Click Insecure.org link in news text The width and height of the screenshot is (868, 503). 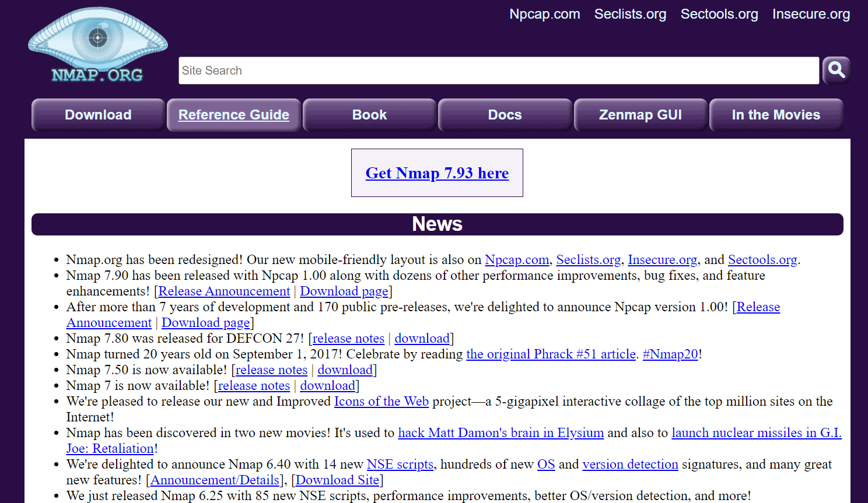(663, 259)
